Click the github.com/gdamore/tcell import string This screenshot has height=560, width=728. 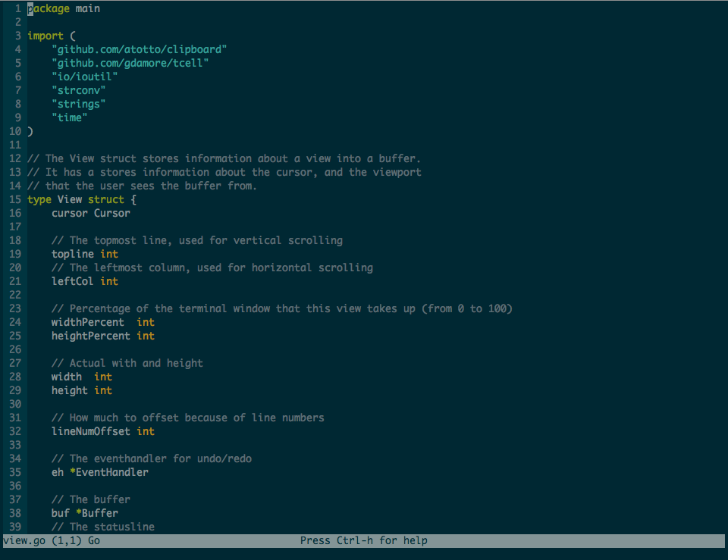pos(130,62)
